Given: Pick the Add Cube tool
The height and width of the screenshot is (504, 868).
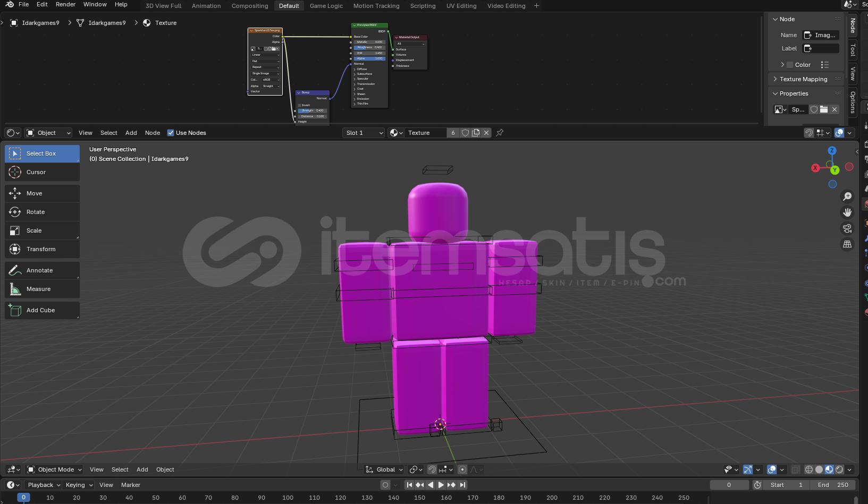Looking at the screenshot, I should [43, 310].
